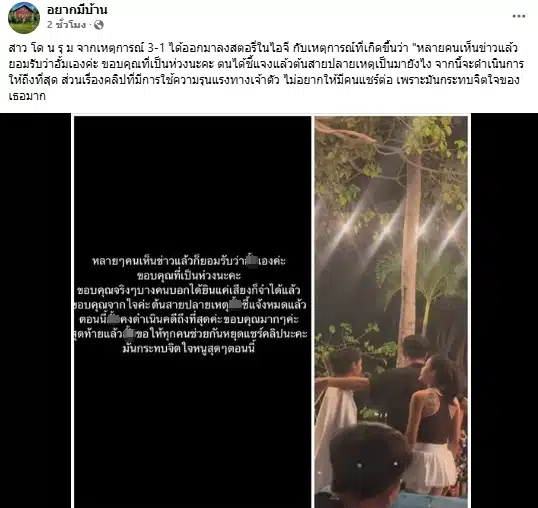Screen dimensions: 538x508
Task: Open the house profile picture avatar
Action: pos(24,17)
